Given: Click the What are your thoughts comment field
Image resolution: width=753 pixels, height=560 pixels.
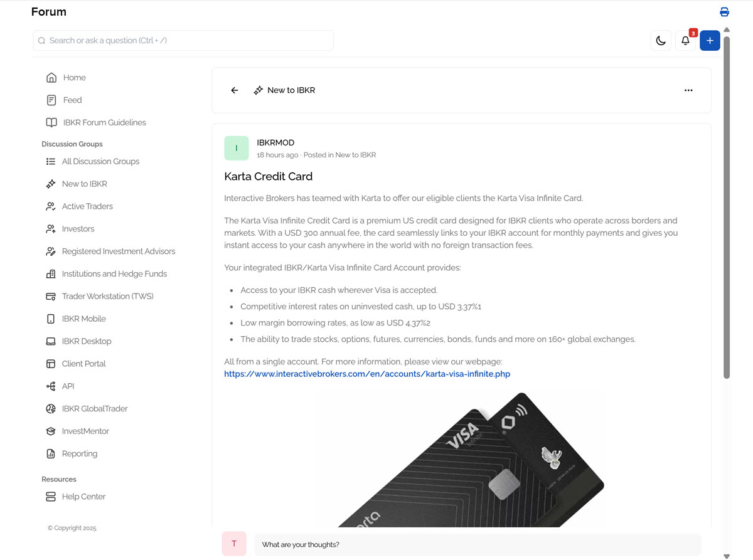Looking at the screenshot, I should point(478,544).
